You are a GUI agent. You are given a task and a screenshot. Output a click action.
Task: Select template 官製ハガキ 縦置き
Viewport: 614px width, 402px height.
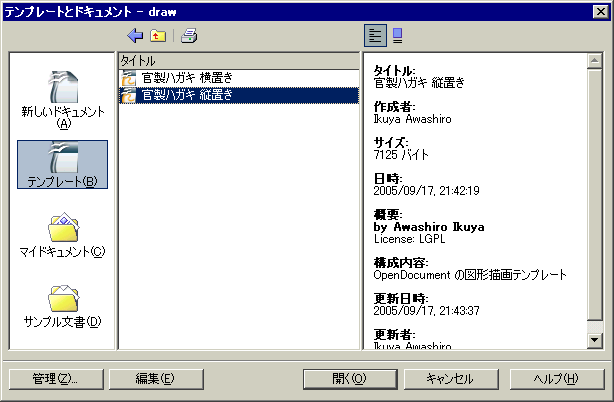[x=239, y=95]
